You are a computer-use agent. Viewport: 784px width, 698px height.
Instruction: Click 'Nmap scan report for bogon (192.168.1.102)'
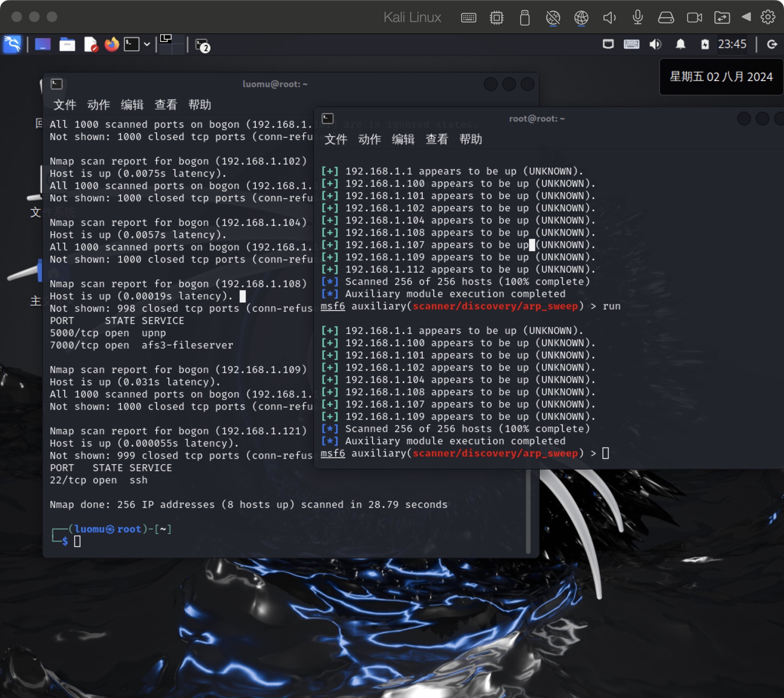(x=178, y=161)
